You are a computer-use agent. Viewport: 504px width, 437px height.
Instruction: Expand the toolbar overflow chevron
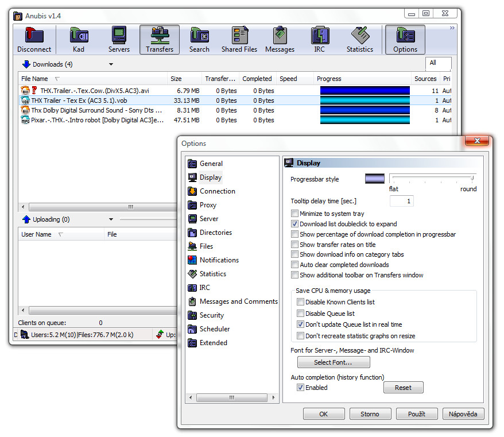click(452, 28)
